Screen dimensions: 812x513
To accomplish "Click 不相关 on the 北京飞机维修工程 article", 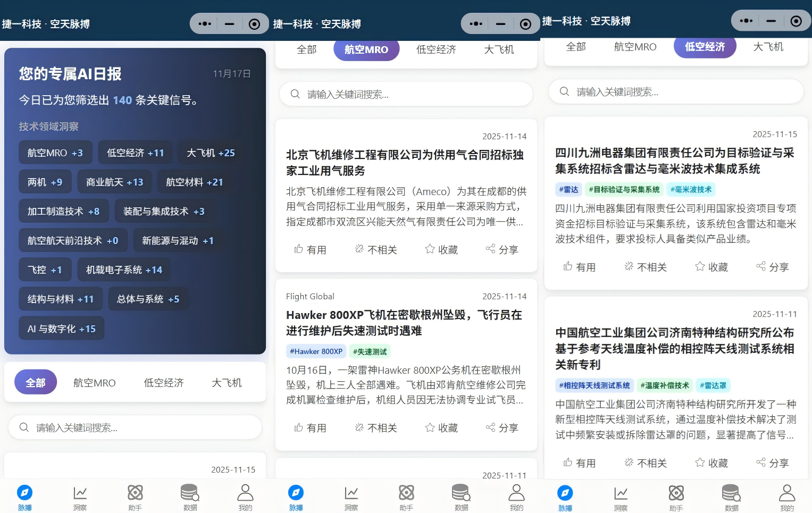I will click(x=376, y=250).
